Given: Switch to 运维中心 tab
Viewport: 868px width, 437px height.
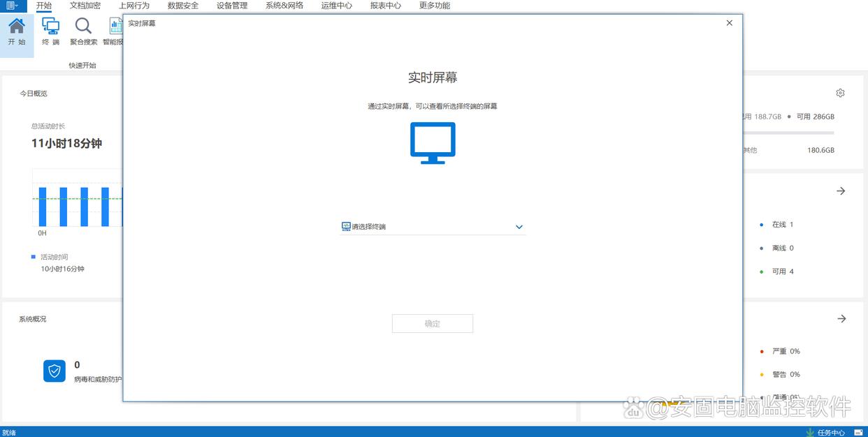Looking at the screenshot, I should point(337,6).
